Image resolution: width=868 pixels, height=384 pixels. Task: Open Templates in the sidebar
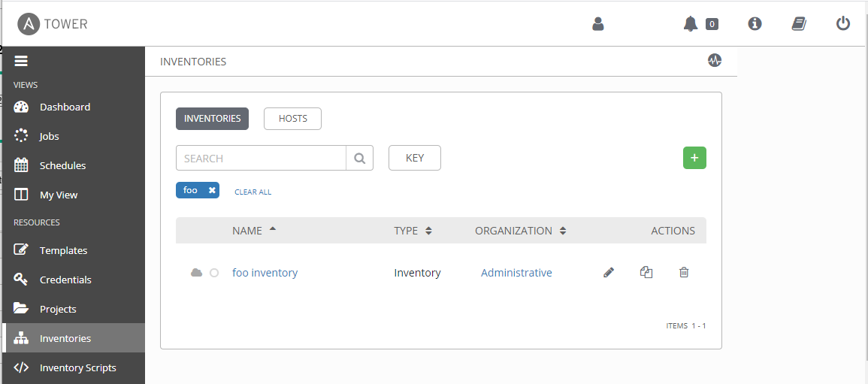pyautogui.click(x=63, y=250)
